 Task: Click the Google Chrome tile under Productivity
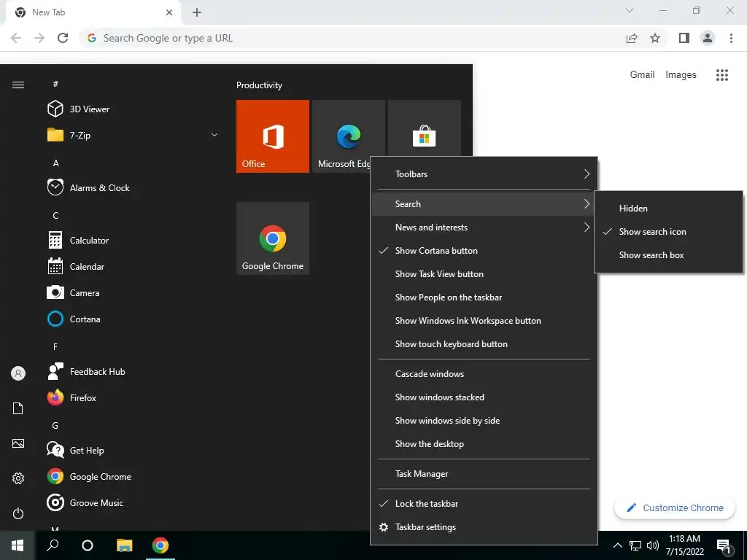[273, 238]
